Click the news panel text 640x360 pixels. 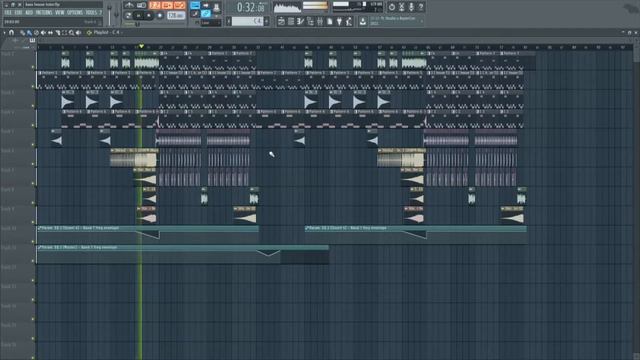(396, 21)
